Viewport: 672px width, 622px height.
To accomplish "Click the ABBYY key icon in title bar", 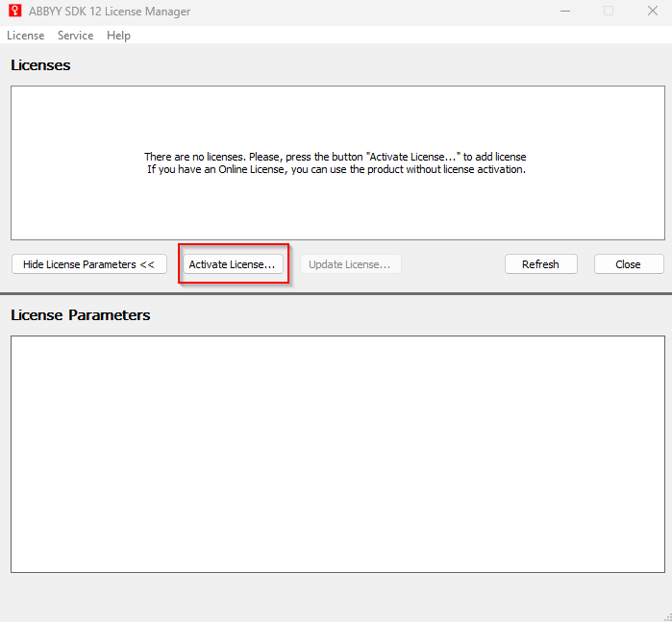I will (14, 12).
